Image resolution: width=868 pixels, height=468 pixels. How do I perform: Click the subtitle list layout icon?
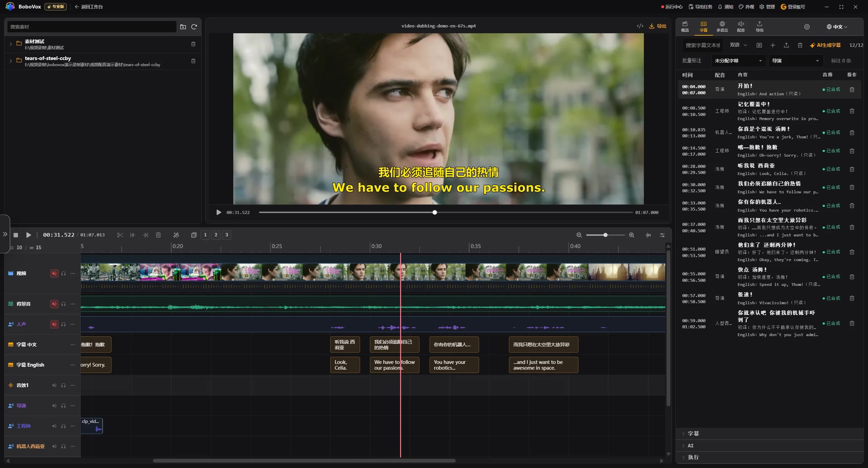[x=759, y=45]
